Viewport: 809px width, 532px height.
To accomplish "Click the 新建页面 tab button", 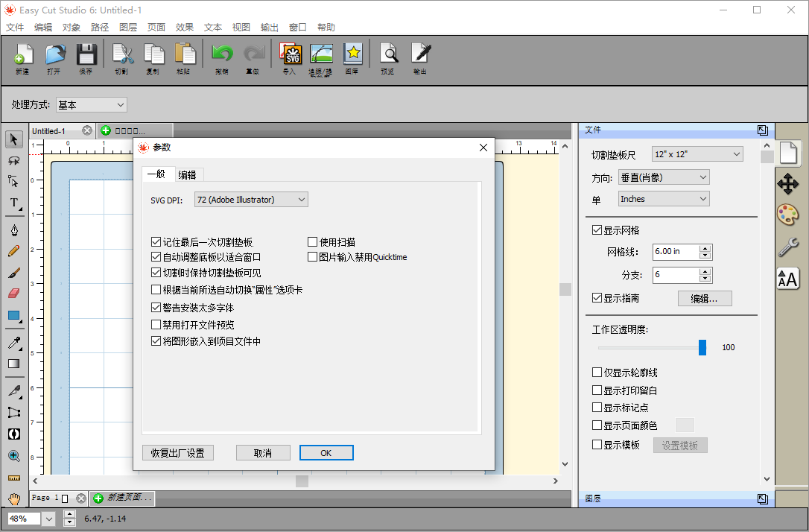I will [x=123, y=498].
